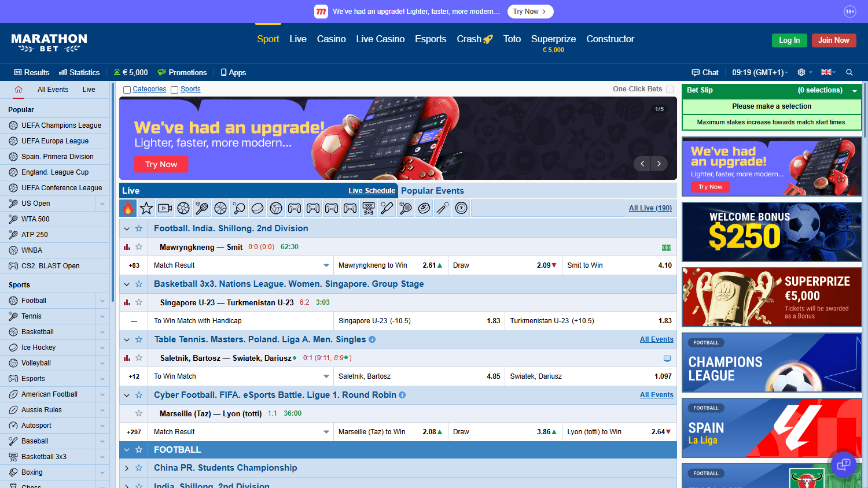
Task: Star the Table Tennis Masters Poland section
Action: 139,339
